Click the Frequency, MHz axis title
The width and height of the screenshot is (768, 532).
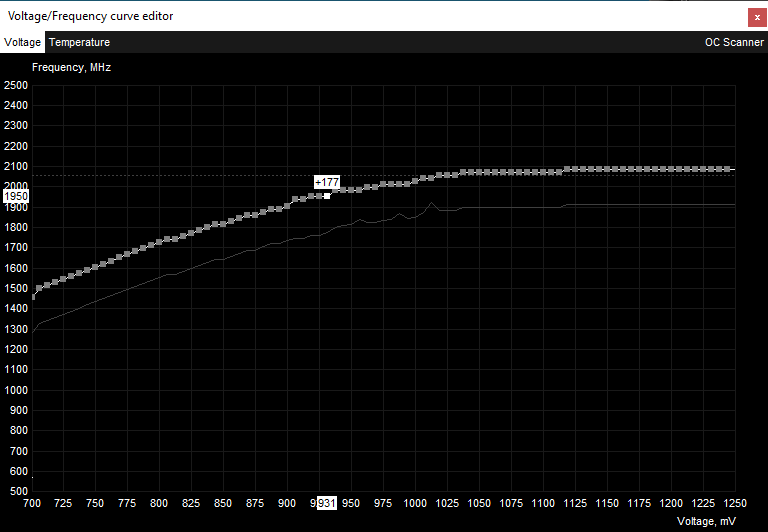coord(72,67)
